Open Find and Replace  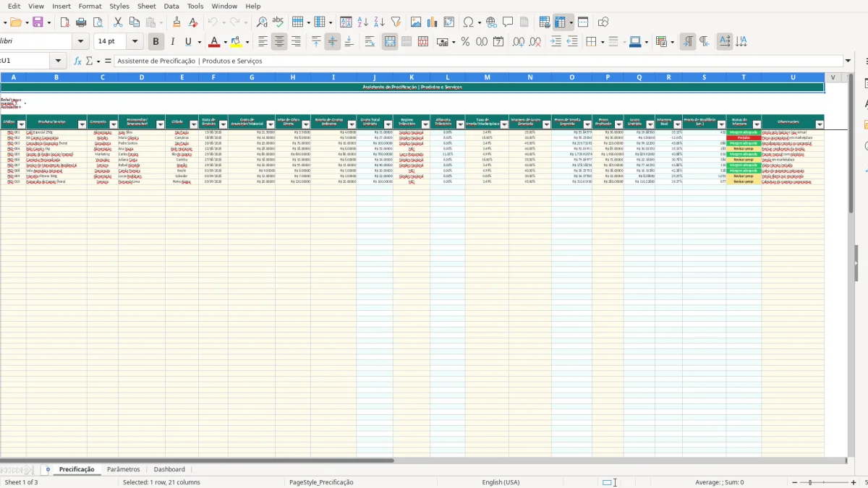[x=262, y=22]
